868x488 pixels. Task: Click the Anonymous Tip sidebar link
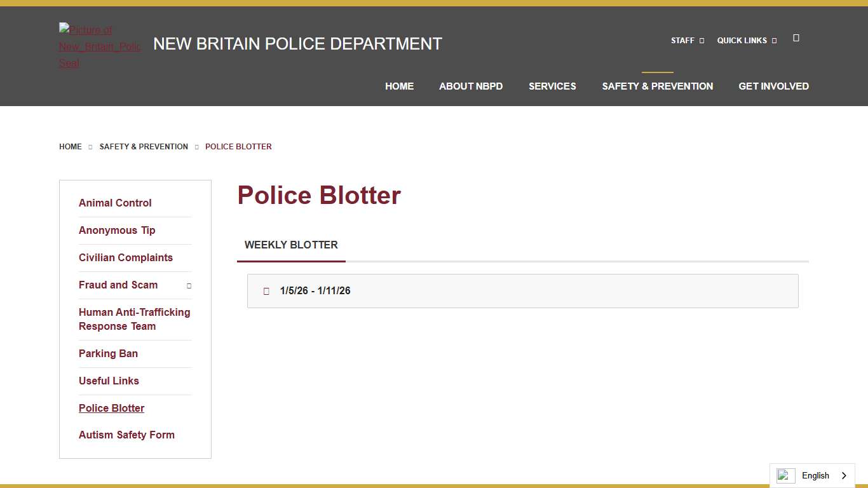click(x=117, y=230)
